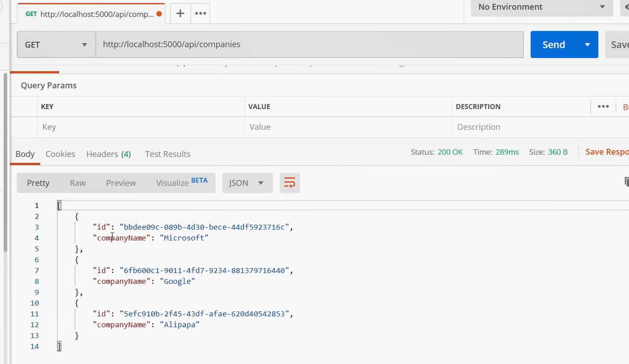Click the DESCRIPTION column header
629x364 pixels.
[478, 107]
